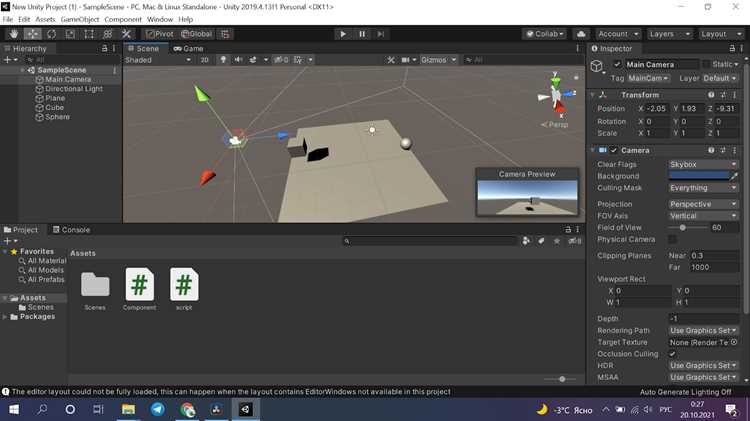
Task: Select the Transform tool
Action: [108, 34]
